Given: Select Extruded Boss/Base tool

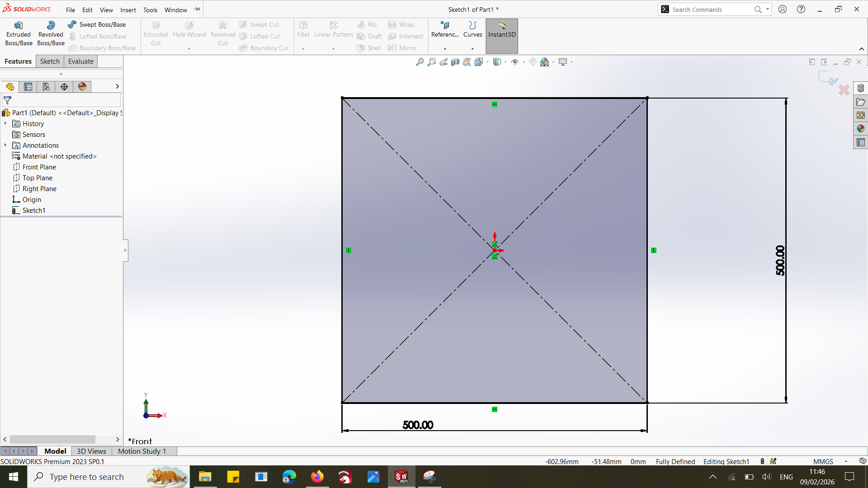Looking at the screenshot, I should click(x=19, y=33).
